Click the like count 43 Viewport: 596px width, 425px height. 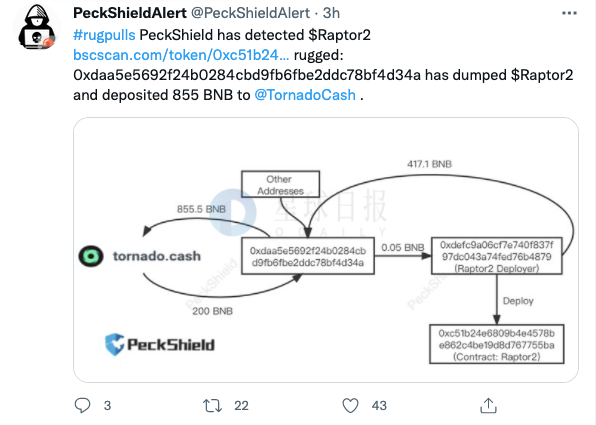[379, 406]
